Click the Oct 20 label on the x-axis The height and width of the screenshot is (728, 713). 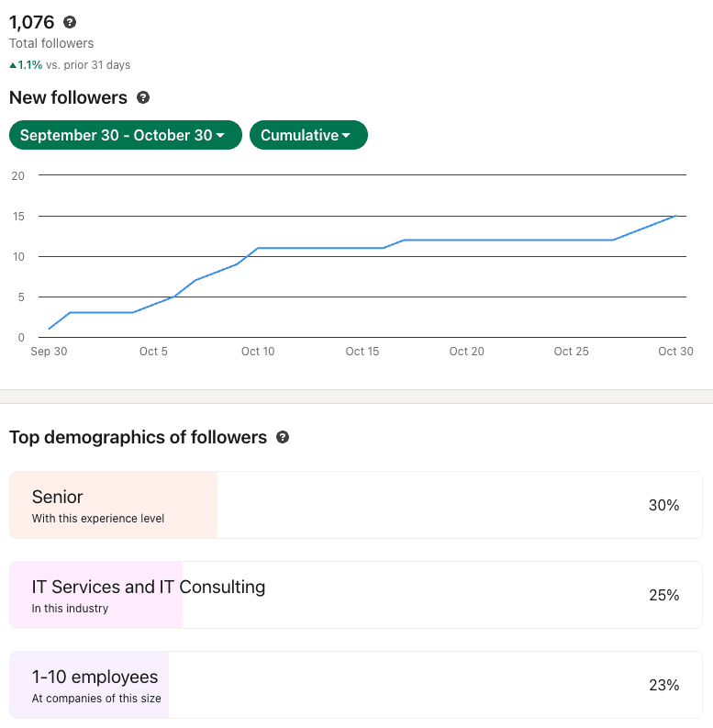(466, 352)
